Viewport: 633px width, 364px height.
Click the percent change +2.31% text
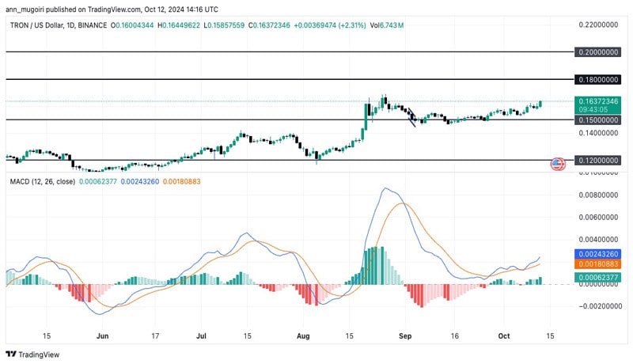click(x=353, y=25)
